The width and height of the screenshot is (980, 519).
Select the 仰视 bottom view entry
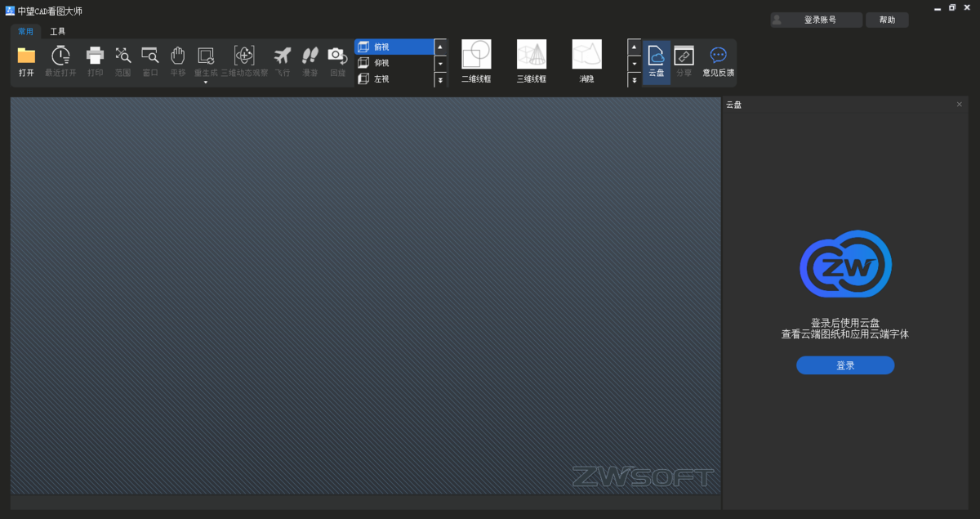[394, 63]
